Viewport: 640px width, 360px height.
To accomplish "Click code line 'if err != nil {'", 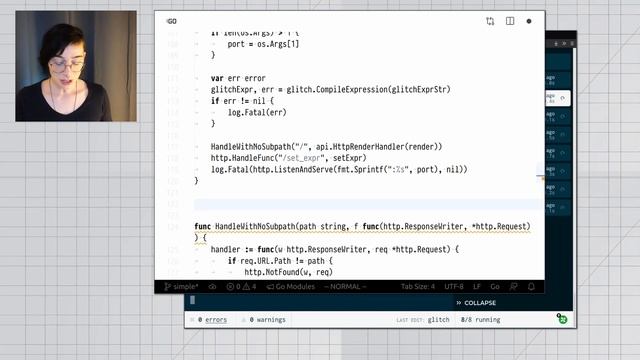I will [x=242, y=101].
